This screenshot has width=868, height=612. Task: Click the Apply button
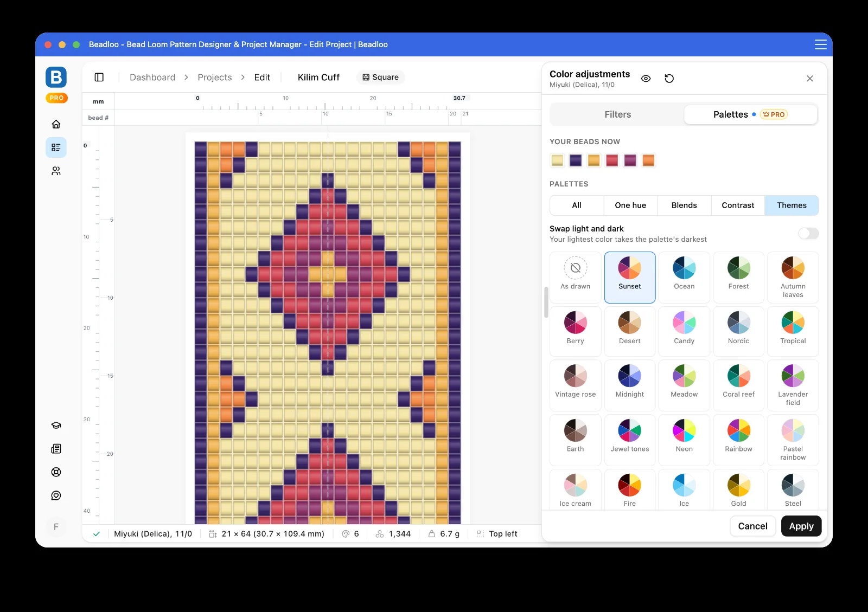click(801, 526)
